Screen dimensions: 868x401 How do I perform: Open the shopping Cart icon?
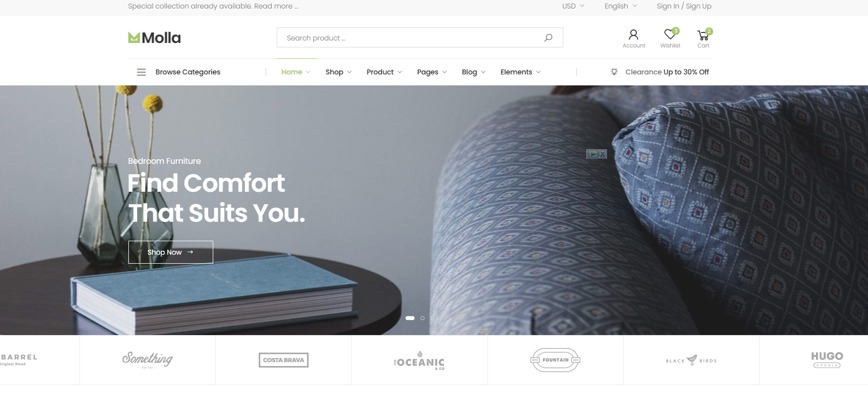[x=703, y=35]
